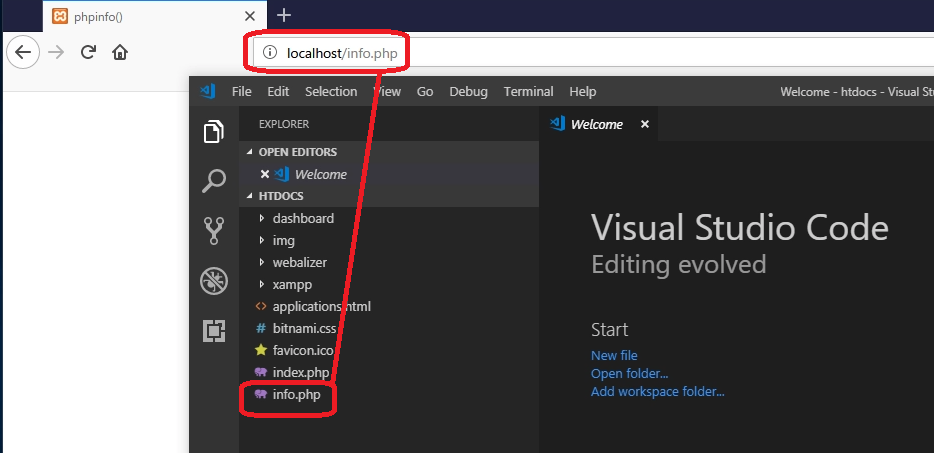This screenshot has width=934, height=453.
Task: Click the New file link
Action: (614, 355)
